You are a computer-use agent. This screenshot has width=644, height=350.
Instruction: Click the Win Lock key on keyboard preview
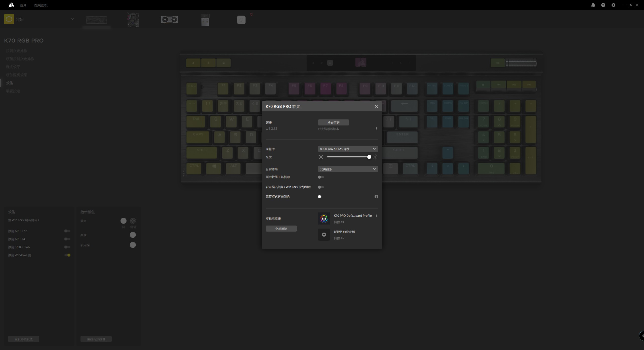[223, 63]
